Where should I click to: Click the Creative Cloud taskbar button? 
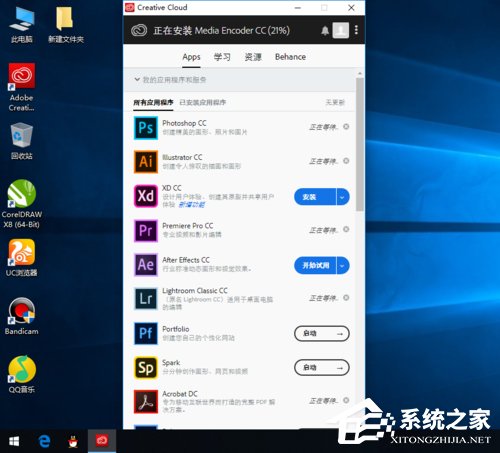coord(102,441)
